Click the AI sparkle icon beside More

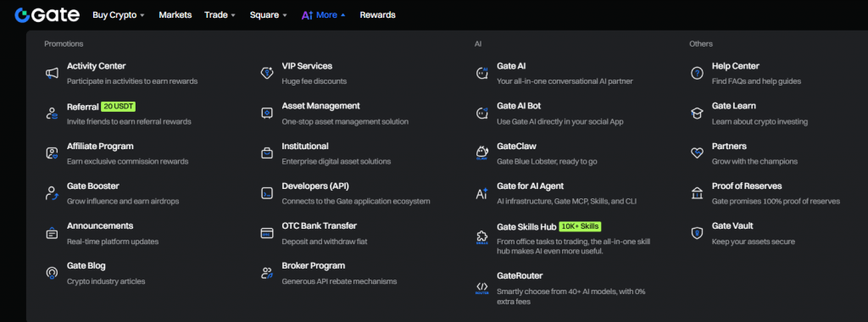pyautogui.click(x=307, y=15)
